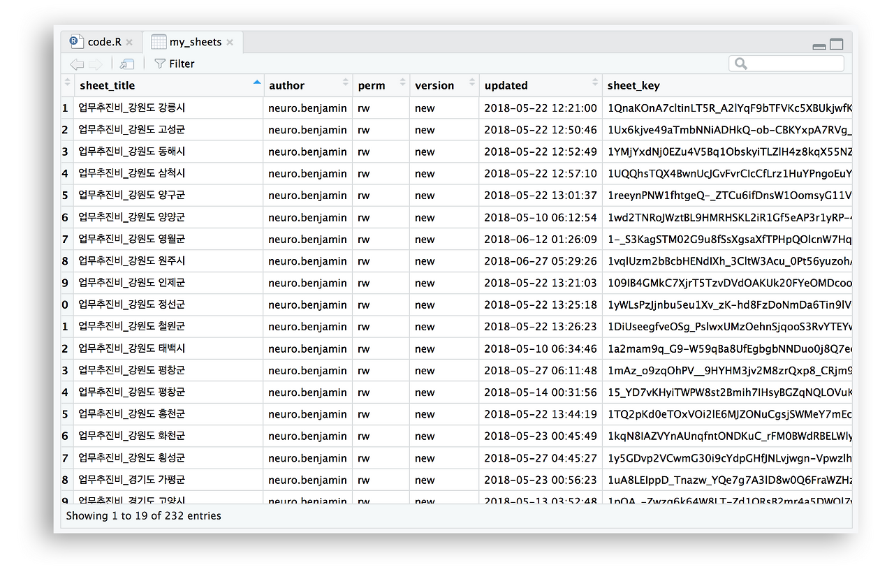The width and height of the screenshot is (894, 588).
Task: Click the date 2018-05-22 12:50:46
Action: tap(541, 130)
